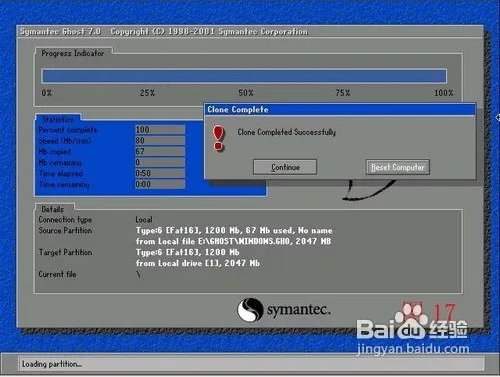The image size is (500, 377).
Task: Select the Time remaining value field
Action: 160,184
